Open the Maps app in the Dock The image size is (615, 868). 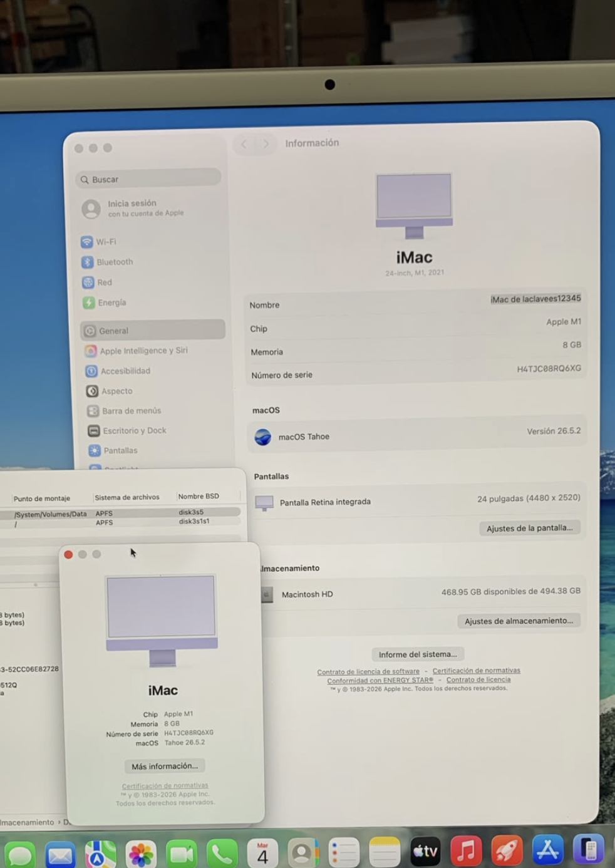[100, 854]
